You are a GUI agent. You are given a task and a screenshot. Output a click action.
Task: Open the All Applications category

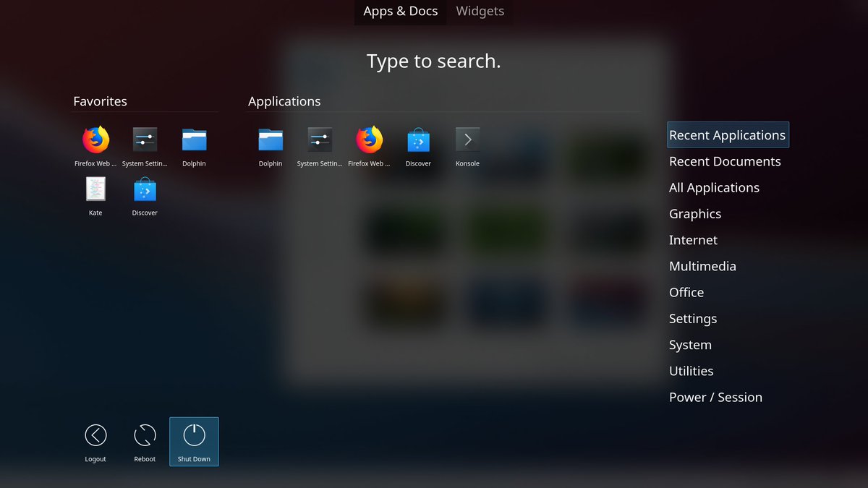click(x=714, y=187)
